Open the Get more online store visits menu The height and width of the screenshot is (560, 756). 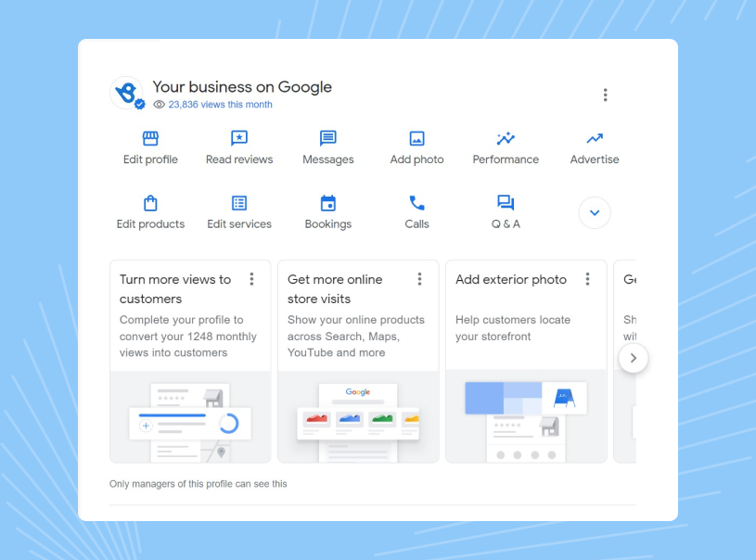coord(420,278)
